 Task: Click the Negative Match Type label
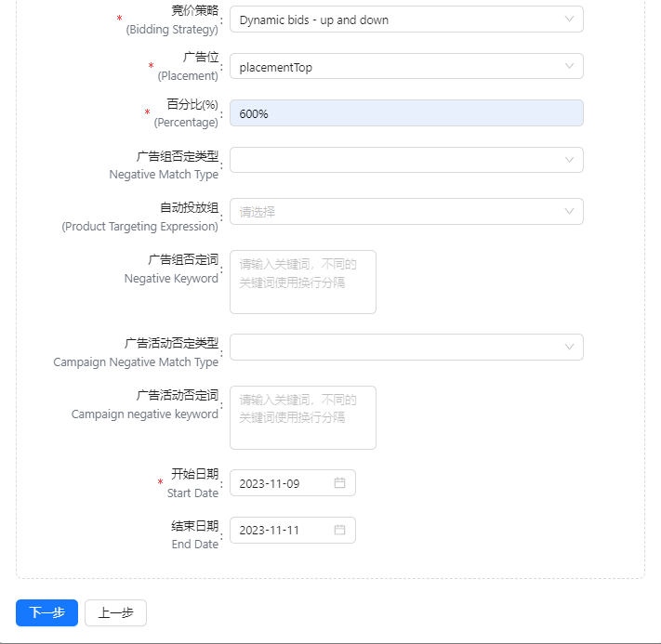pyautogui.click(x=164, y=175)
